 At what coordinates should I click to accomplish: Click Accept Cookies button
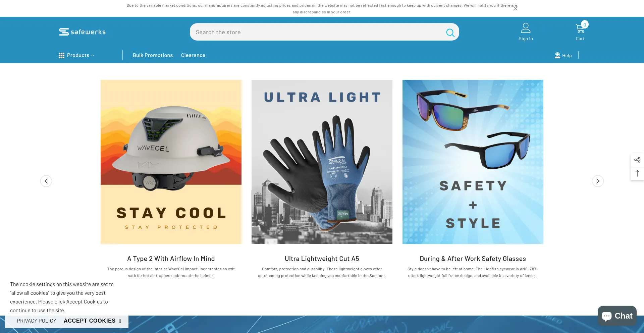90,321
